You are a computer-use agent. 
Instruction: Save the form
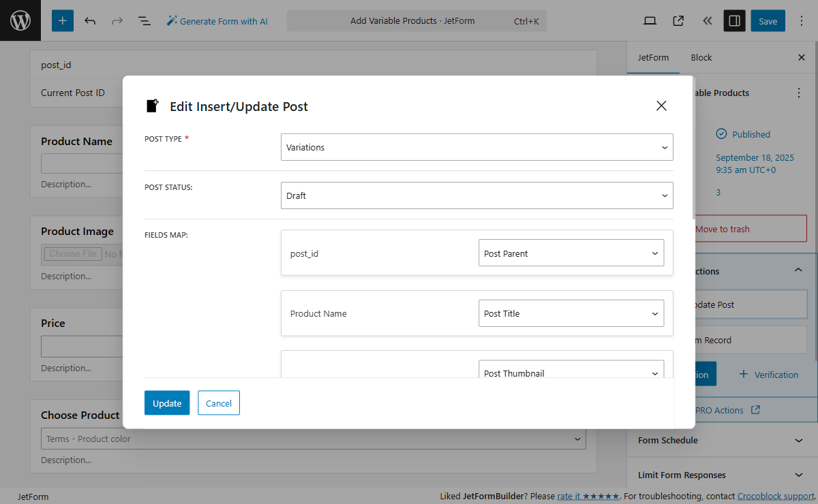click(768, 21)
